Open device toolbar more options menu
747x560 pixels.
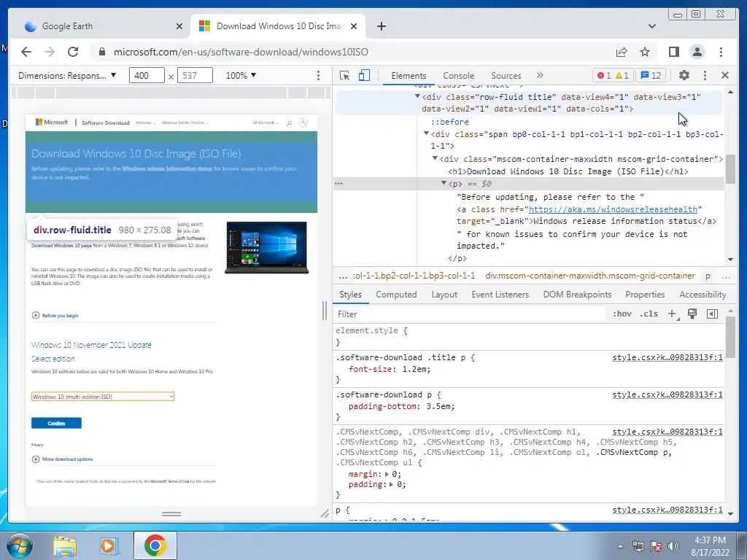coord(318,75)
